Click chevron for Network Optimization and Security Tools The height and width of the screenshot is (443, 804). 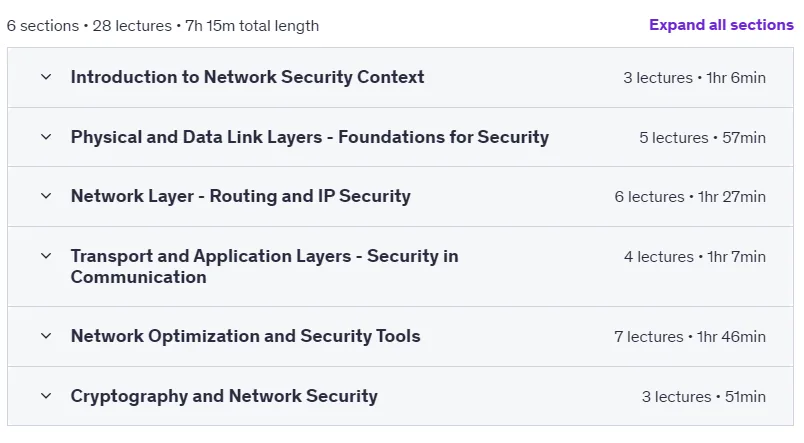pyautogui.click(x=46, y=336)
